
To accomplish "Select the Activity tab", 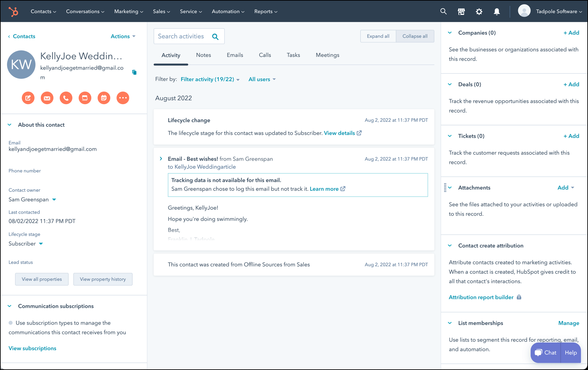I will pos(171,55).
